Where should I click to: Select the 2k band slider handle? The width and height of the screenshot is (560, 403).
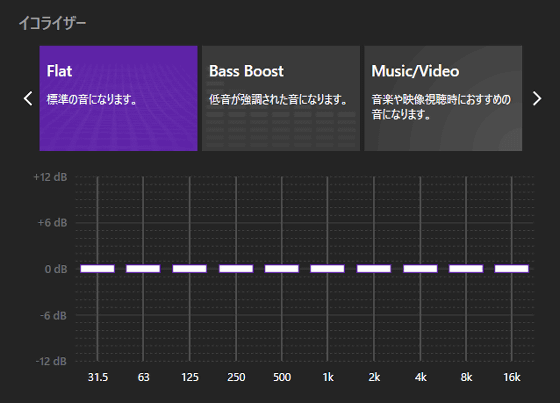pos(374,269)
